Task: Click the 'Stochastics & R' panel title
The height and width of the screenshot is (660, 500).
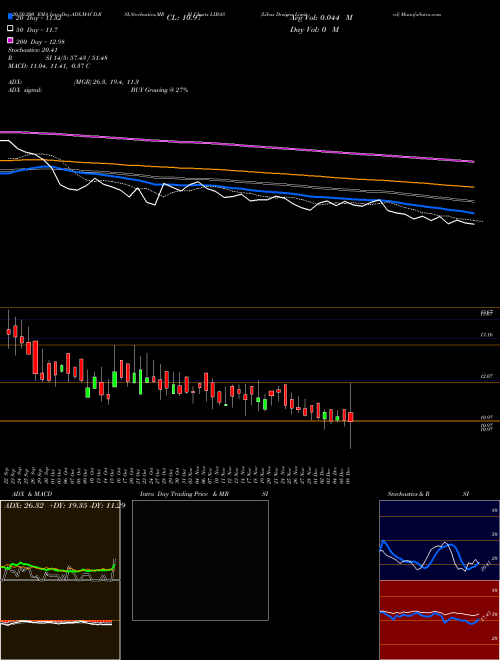Action: (408, 494)
